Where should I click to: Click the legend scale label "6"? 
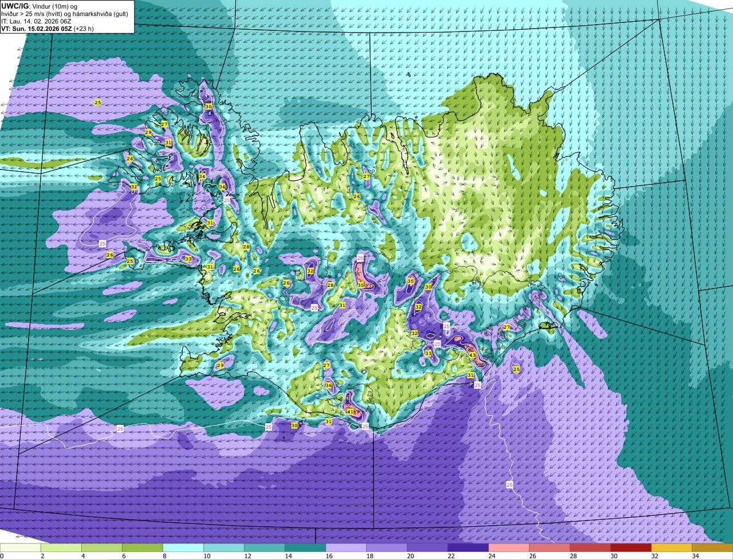[123, 556]
